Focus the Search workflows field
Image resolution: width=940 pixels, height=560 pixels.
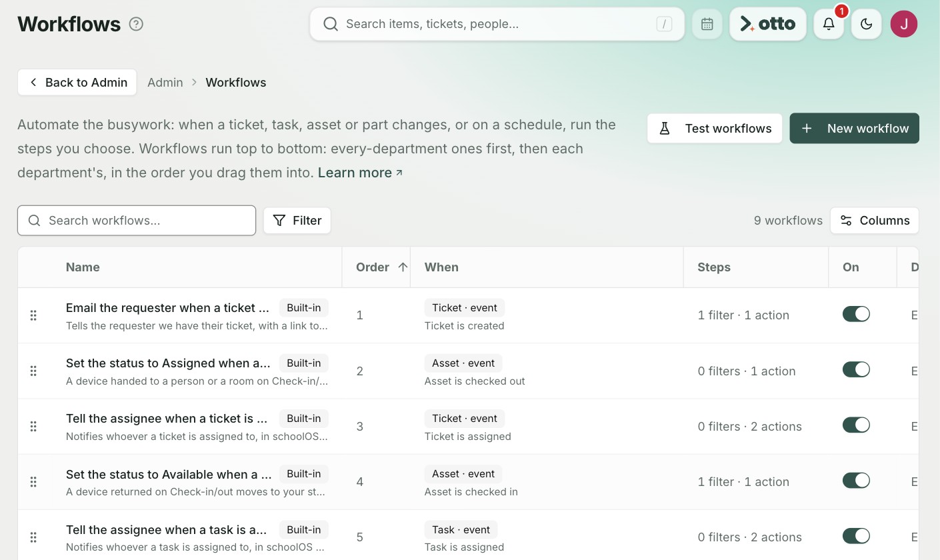click(137, 221)
